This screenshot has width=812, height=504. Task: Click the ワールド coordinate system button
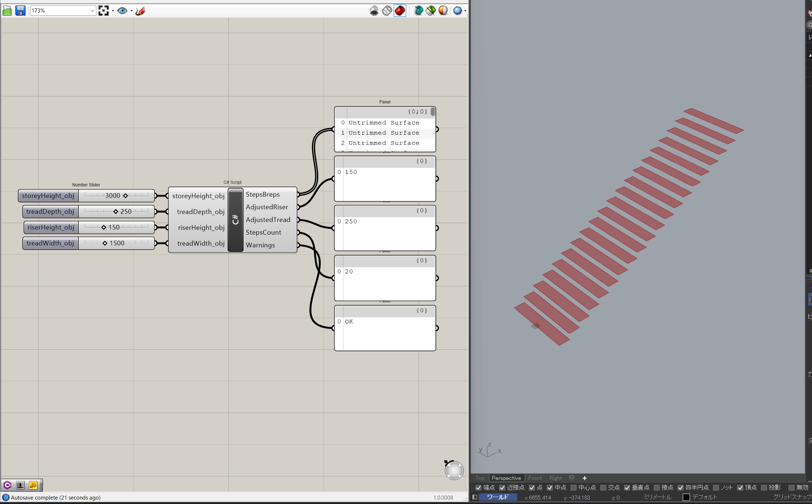tap(498, 497)
